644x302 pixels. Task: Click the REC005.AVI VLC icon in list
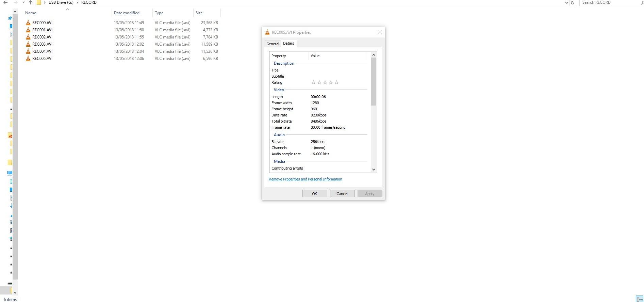[x=28, y=59]
